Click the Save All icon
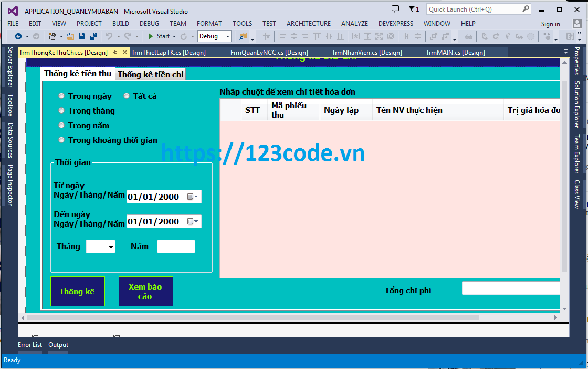The height and width of the screenshot is (369, 588). [x=94, y=36]
